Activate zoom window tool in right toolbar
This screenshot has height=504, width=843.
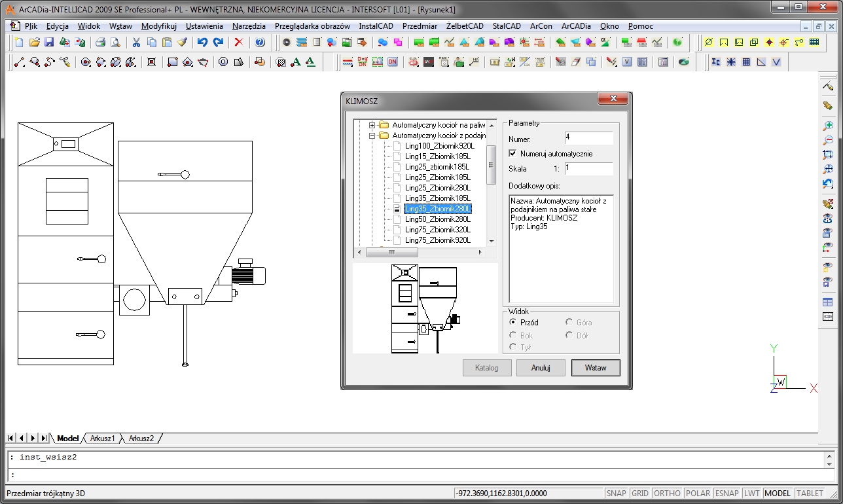(x=828, y=154)
